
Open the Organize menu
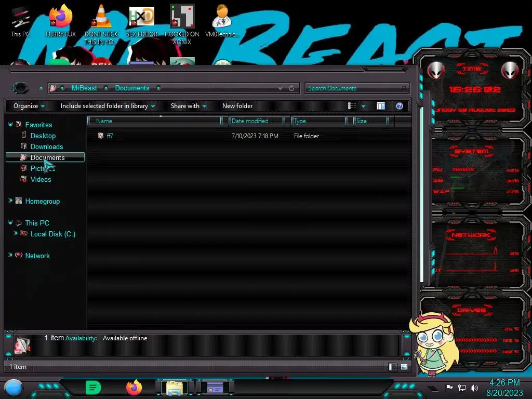click(29, 106)
